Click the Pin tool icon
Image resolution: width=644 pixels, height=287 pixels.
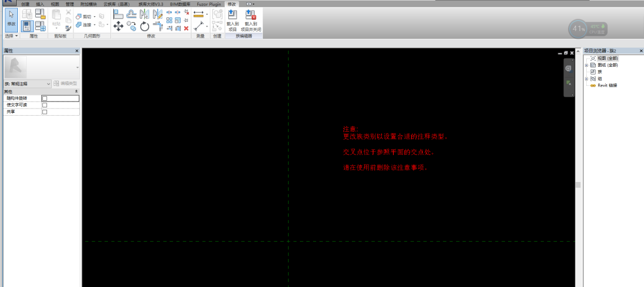186,20
